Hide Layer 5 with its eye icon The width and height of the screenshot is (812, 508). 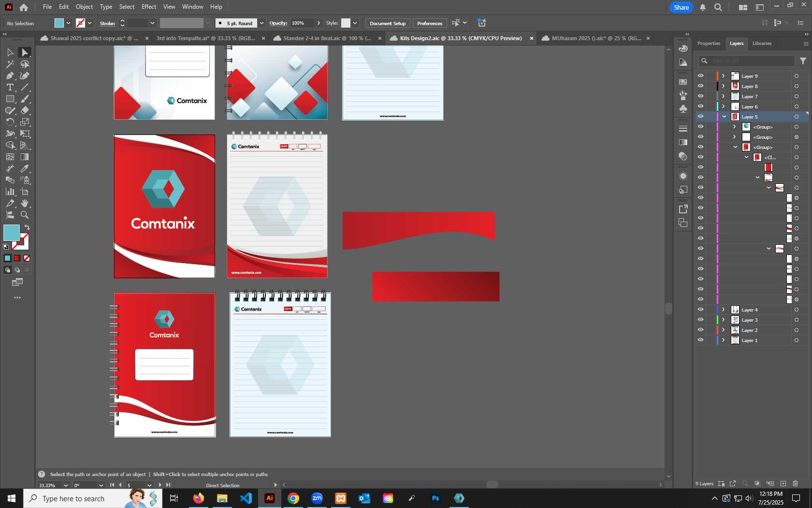coord(700,117)
